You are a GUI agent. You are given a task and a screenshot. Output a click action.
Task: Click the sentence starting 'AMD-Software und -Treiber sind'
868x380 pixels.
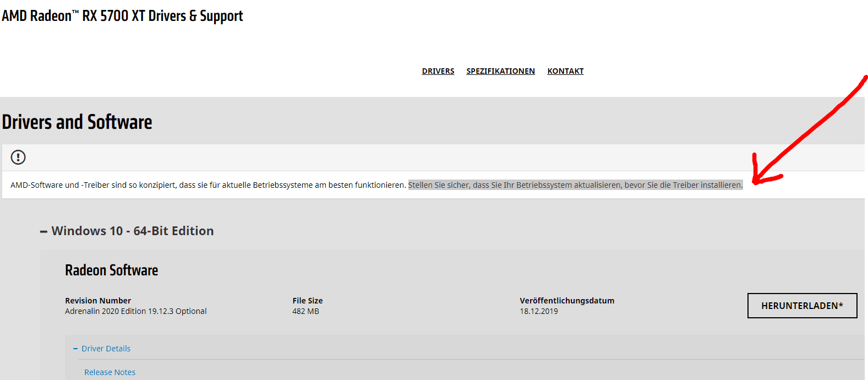(x=208, y=185)
